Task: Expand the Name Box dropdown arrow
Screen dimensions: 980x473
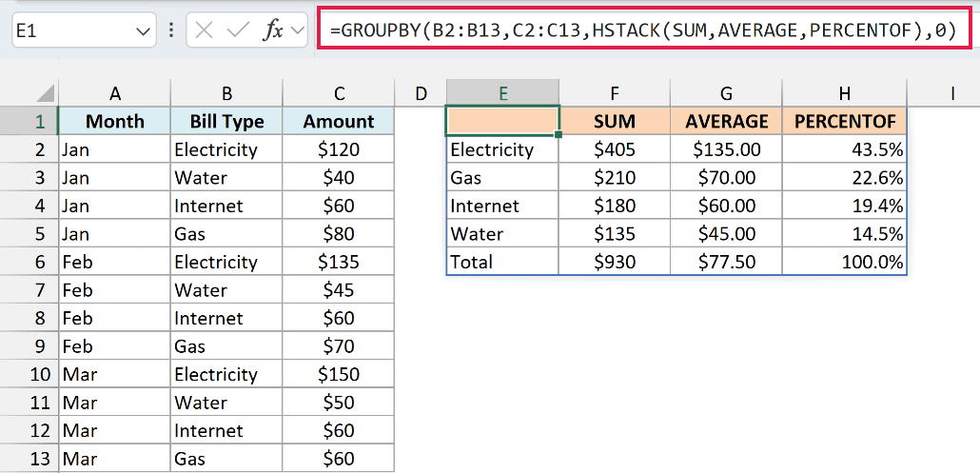Action: tap(143, 31)
